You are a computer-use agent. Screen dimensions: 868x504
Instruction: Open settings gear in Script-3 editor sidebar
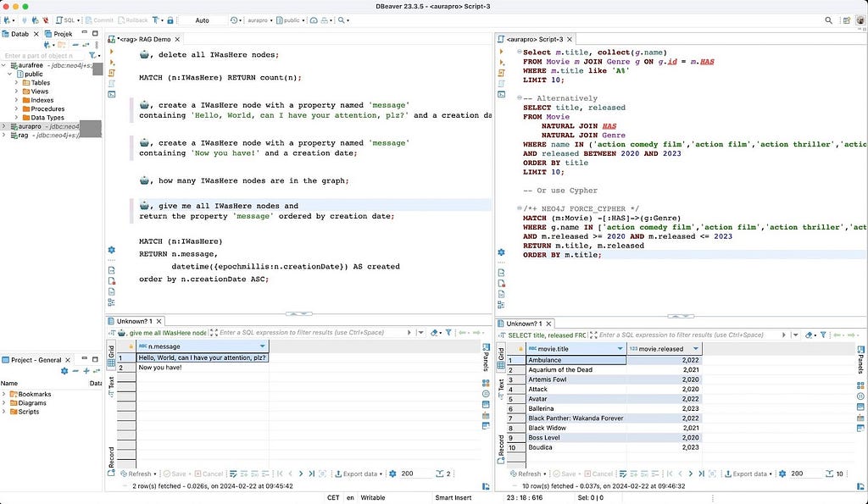click(501, 252)
